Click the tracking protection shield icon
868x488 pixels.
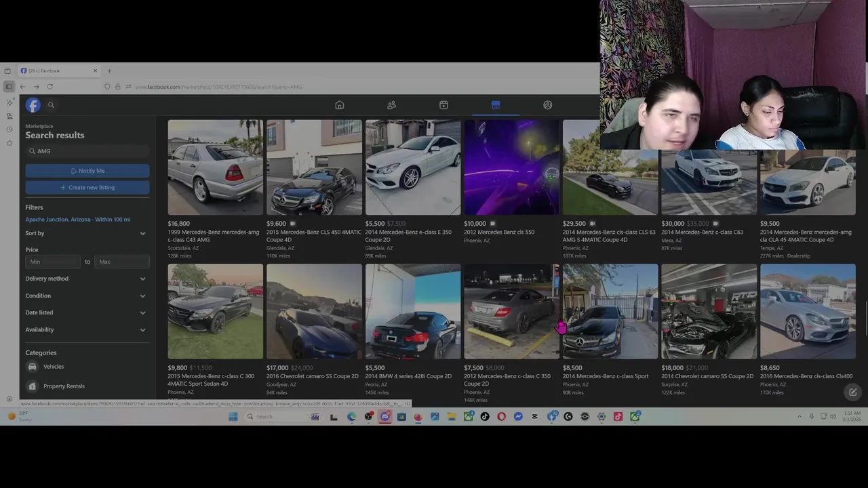tap(107, 87)
